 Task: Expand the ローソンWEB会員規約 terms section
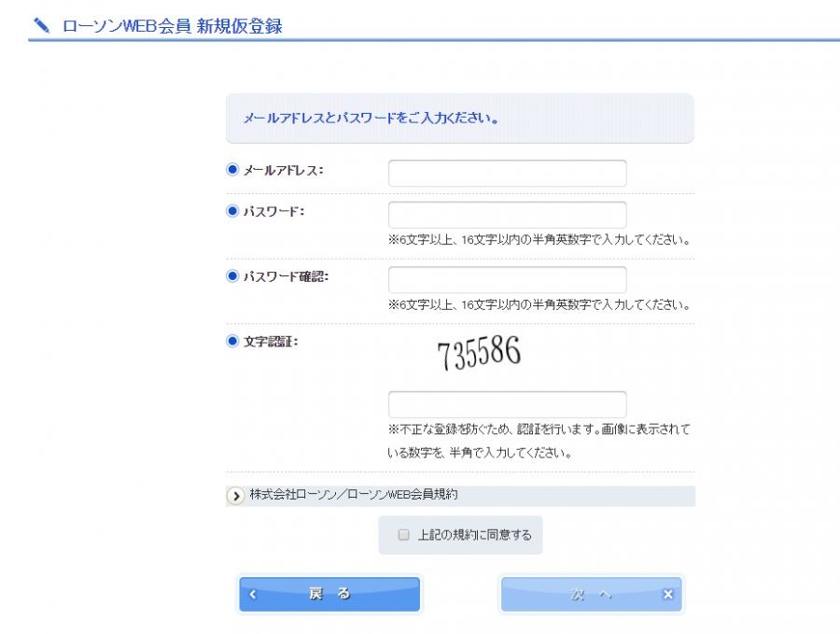pyautogui.click(x=460, y=495)
